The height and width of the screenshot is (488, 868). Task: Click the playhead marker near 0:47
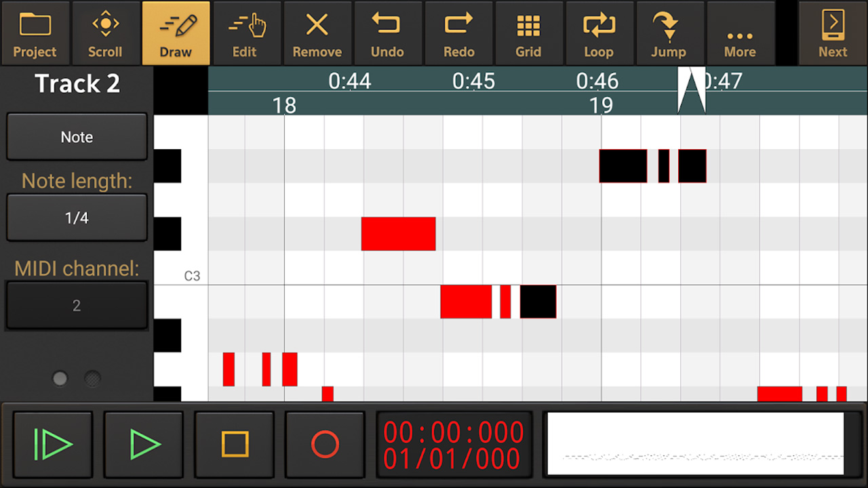coord(691,89)
